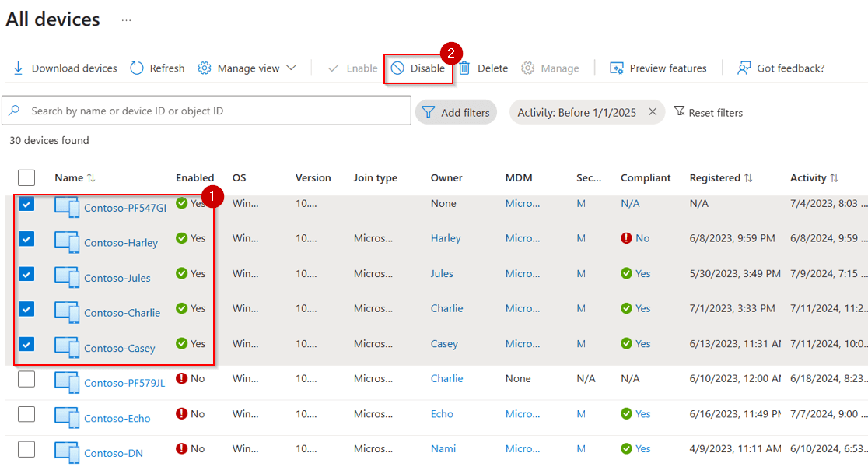Click the Reset filters icon
This screenshot has width=868, height=467.
(678, 111)
